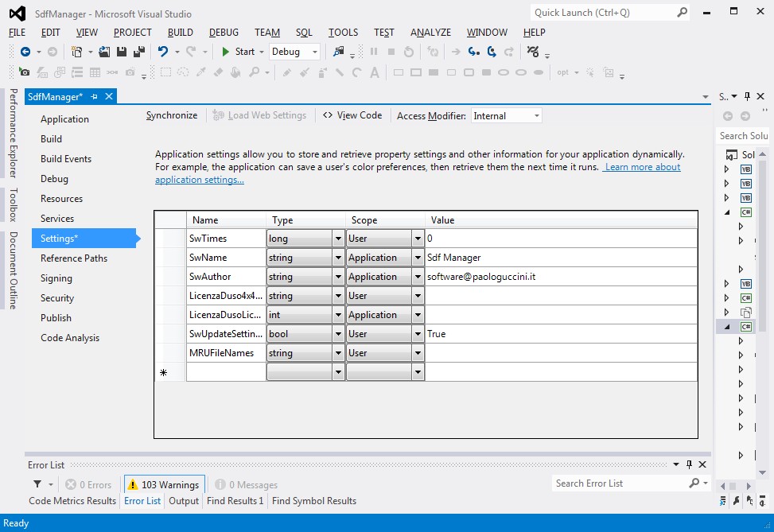The width and height of the screenshot is (774, 532).
Task: Select the Text tool letter A icon
Action: [375, 72]
